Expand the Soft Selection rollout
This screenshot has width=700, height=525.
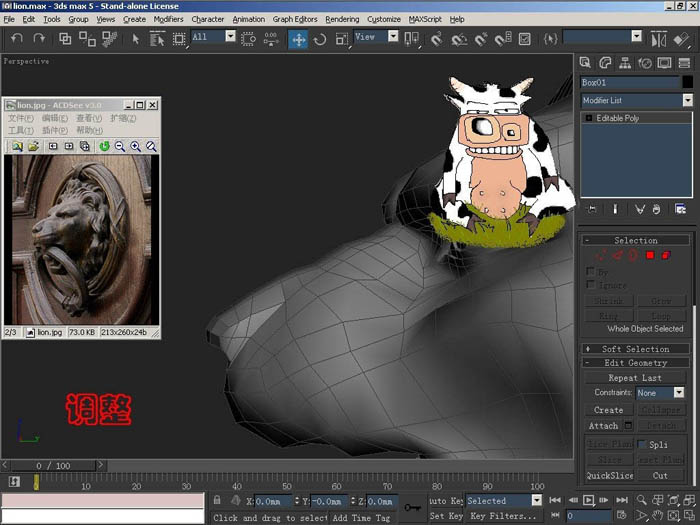pyautogui.click(x=635, y=349)
